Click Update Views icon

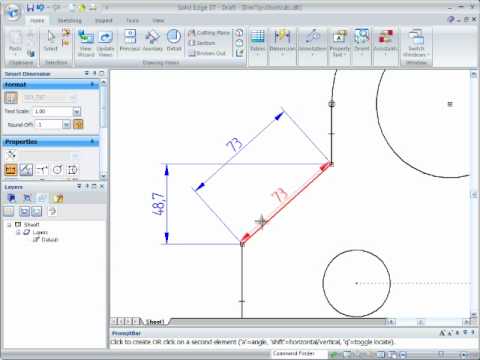click(105, 43)
